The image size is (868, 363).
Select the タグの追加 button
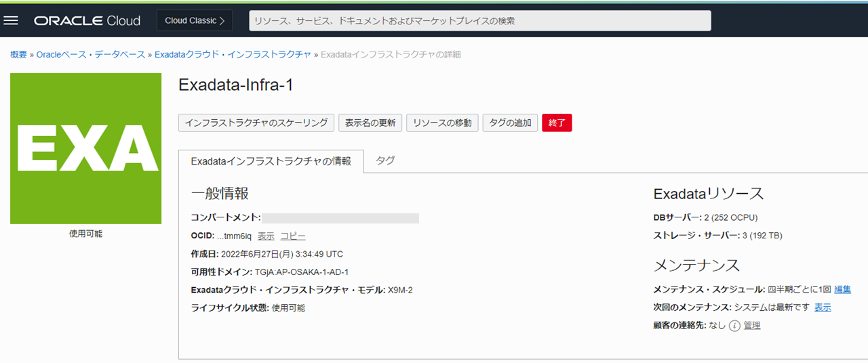pyautogui.click(x=510, y=123)
